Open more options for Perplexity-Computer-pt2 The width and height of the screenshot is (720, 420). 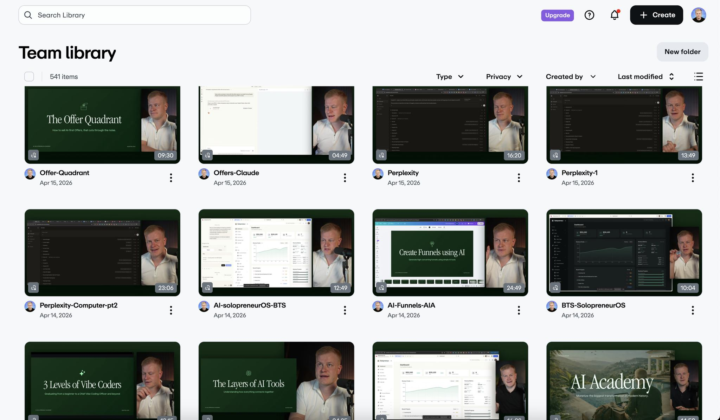pyautogui.click(x=171, y=310)
